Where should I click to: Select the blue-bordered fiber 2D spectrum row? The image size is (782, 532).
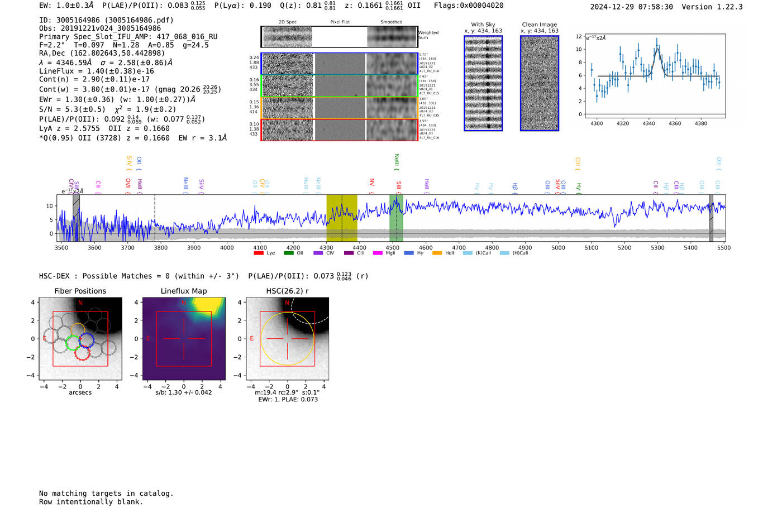click(x=339, y=64)
